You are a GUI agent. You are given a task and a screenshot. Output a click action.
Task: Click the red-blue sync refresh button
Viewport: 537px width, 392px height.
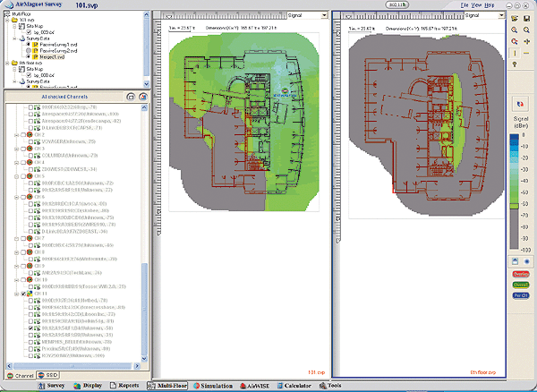tap(520, 104)
